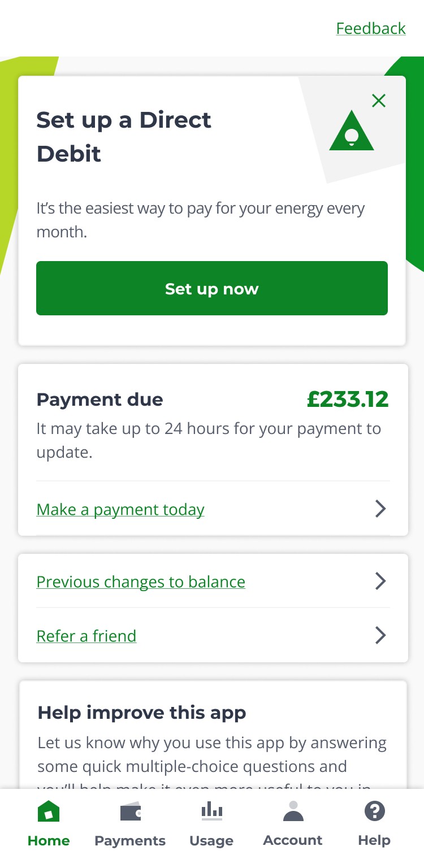Screen dimensions: 424x868
Task: Tap the £233.12 payment due amount
Action: [x=348, y=400]
